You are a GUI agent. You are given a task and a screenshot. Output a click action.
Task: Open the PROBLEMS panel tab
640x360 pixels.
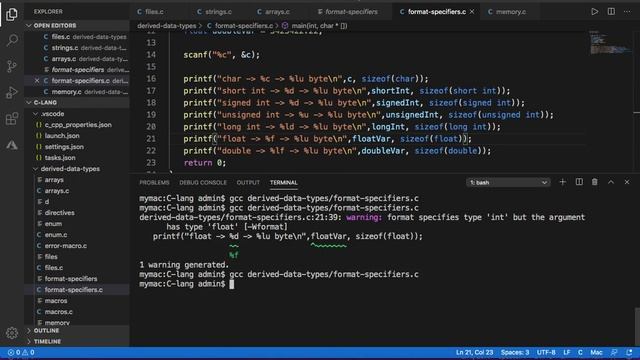pyautogui.click(x=154, y=182)
